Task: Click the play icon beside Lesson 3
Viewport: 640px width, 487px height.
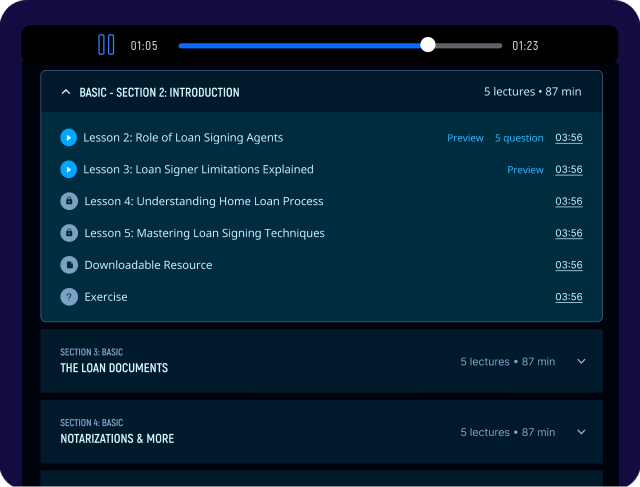Action: click(69, 170)
